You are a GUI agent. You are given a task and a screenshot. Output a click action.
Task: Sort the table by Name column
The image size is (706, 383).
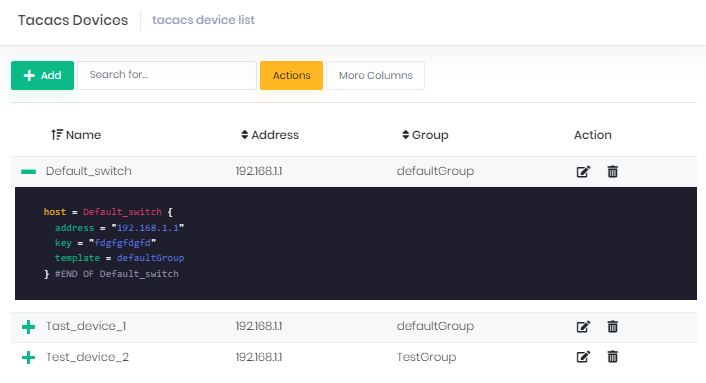pos(76,135)
